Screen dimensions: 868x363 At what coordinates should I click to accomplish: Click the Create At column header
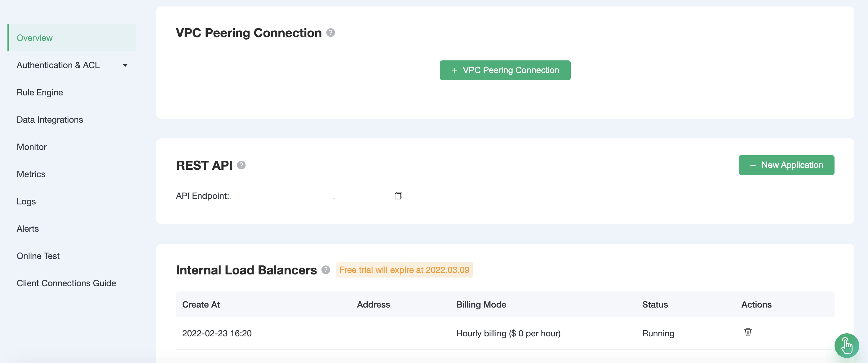click(x=201, y=304)
